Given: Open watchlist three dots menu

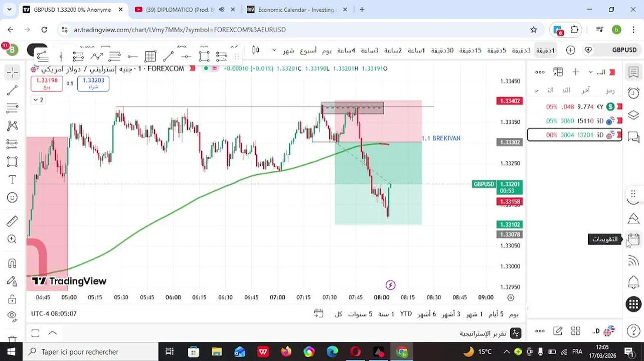Looking at the screenshot, I should [540, 72].
